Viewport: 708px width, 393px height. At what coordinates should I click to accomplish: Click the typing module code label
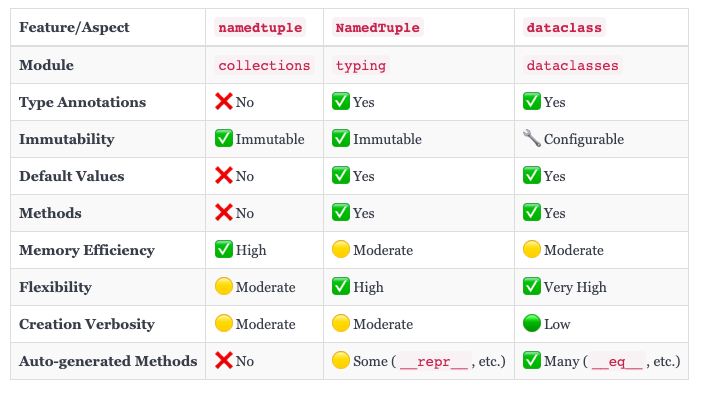pyautogui.click(x=361, y=66)
